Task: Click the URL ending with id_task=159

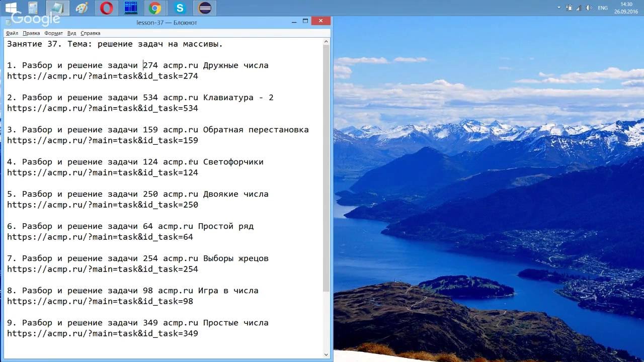Action: click(103, 141)
